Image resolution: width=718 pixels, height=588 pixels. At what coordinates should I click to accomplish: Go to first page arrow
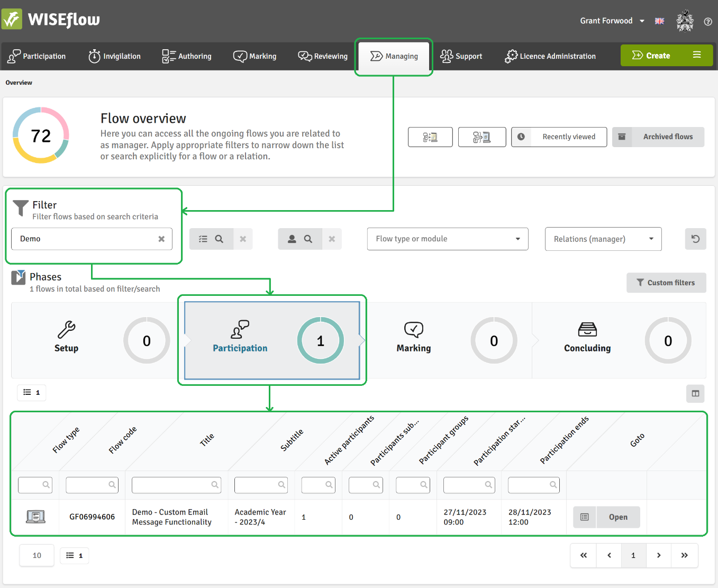tap(584, 555)
